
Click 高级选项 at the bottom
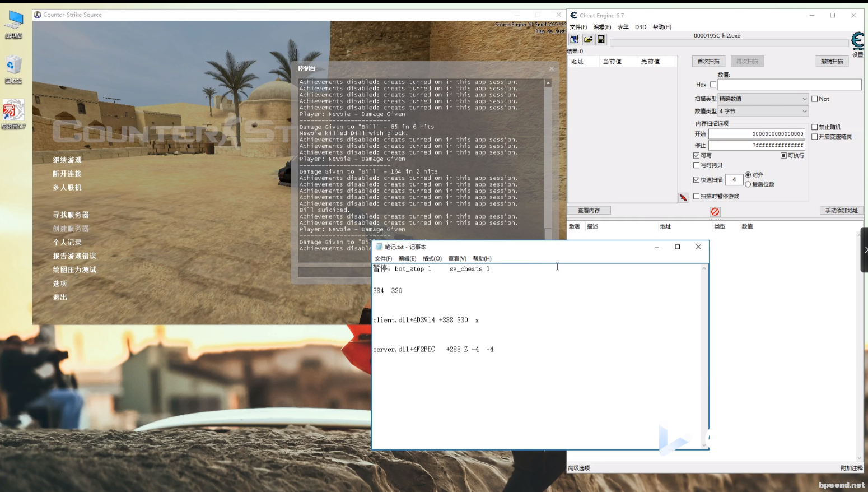point(578,468)
